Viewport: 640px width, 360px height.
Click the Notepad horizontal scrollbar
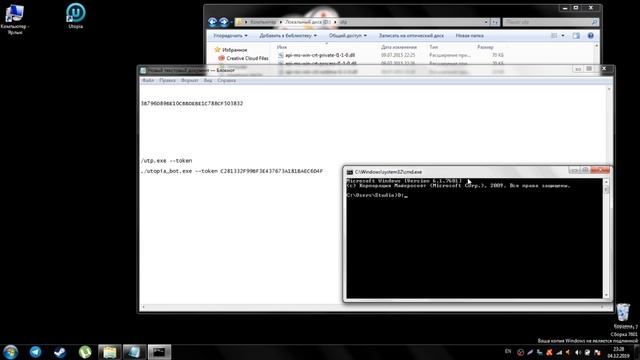click(x=372, y=307)
